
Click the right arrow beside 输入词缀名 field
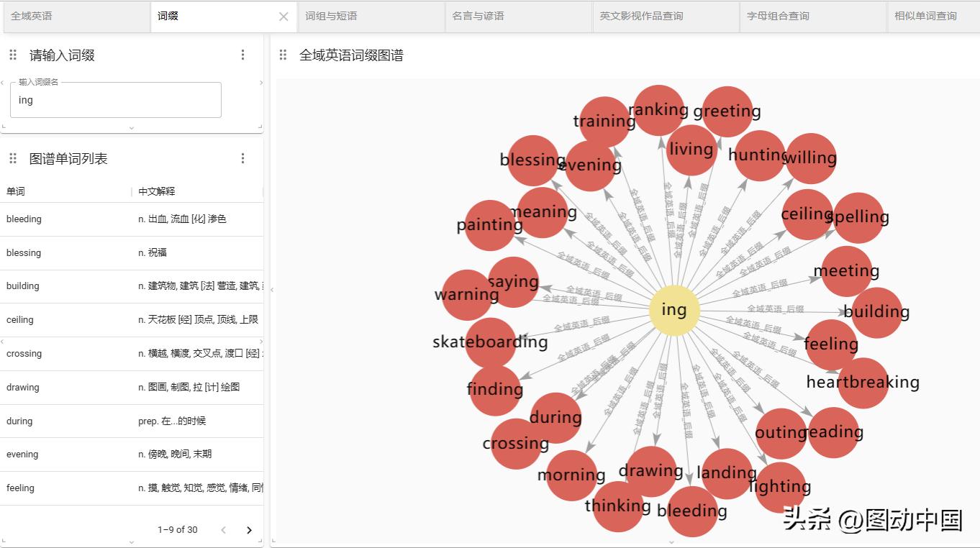point(261,83)
